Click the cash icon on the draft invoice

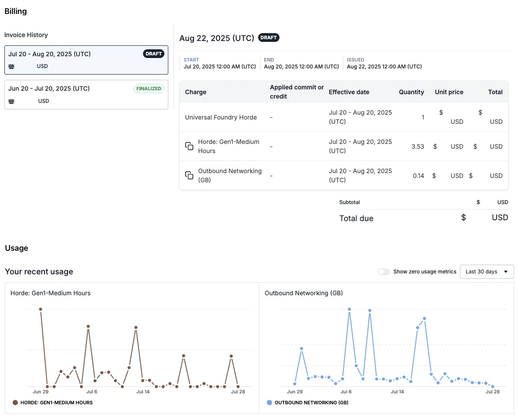tap(11, 66)
